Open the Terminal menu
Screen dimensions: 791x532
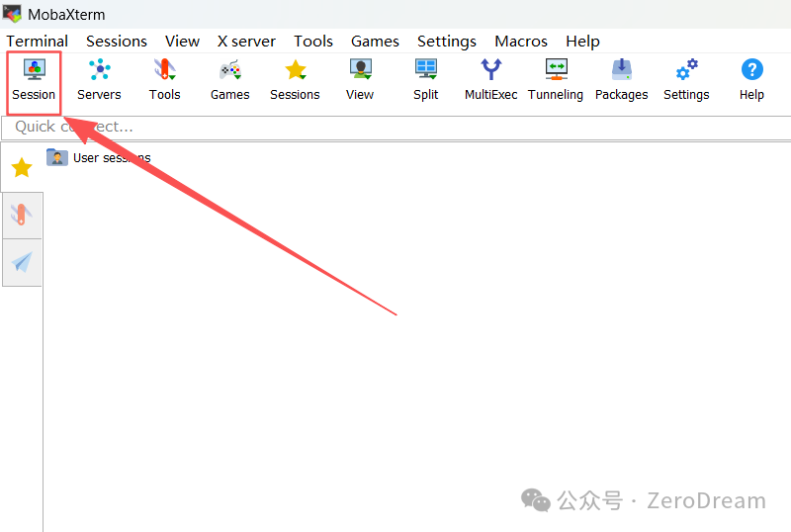click(x=37, y=41)
